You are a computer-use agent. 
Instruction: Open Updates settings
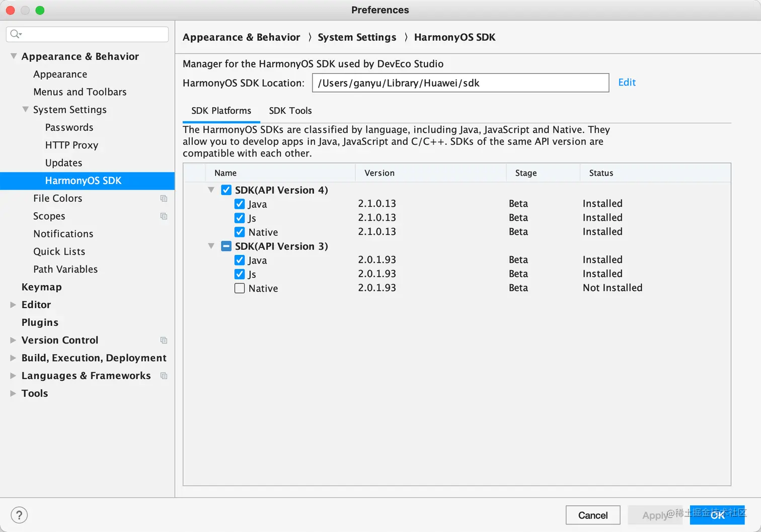point(63,163)
